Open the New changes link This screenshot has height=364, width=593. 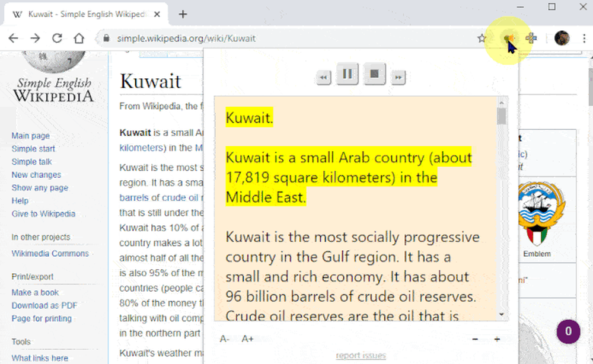pyautogui.click(x=36, y=175)
